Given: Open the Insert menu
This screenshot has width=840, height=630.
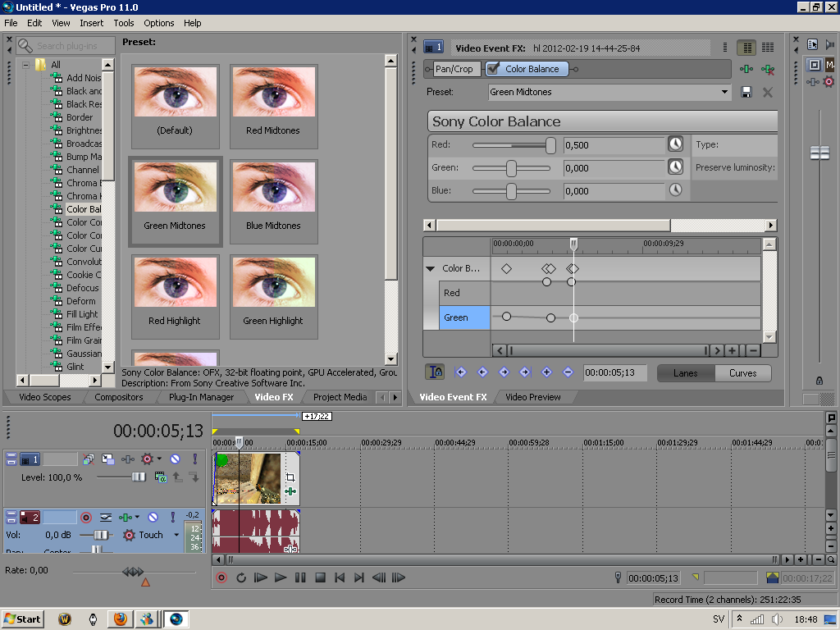Looking at the screenshot, I should [x=92, y=23].
